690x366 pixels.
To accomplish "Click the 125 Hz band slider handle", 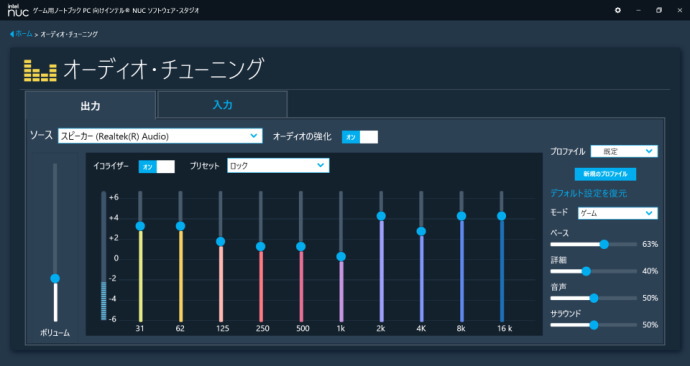I will click(220, 242).
